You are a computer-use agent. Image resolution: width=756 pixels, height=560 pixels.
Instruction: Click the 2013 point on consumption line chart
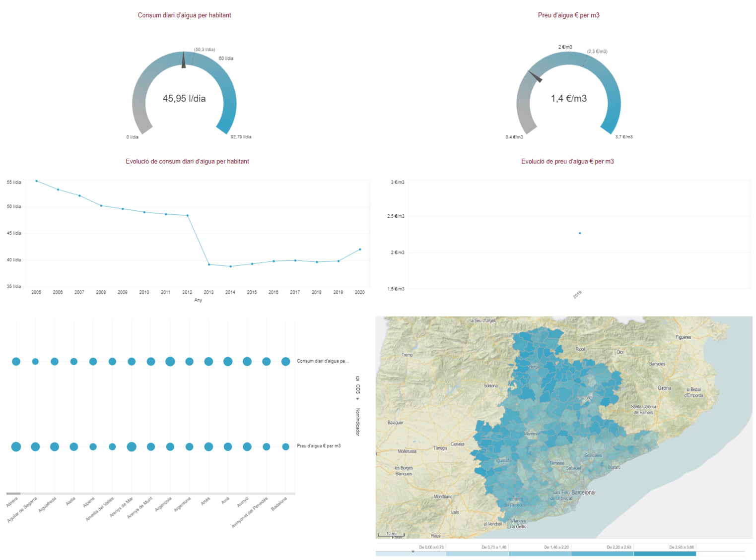(x=209, y=264)
